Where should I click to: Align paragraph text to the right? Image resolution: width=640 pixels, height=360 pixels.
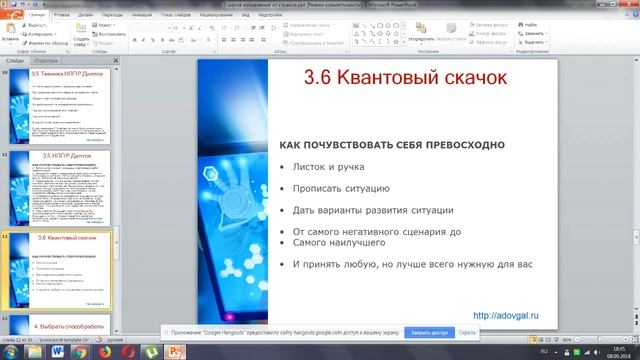tap(243, 40)
